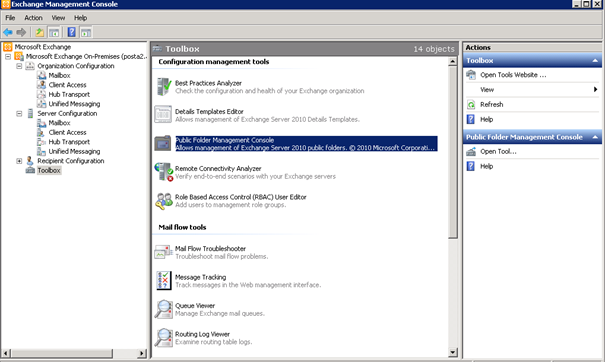Click the Toolbox icon in the tree
The image size is (605, 362).
click(30, 170)
